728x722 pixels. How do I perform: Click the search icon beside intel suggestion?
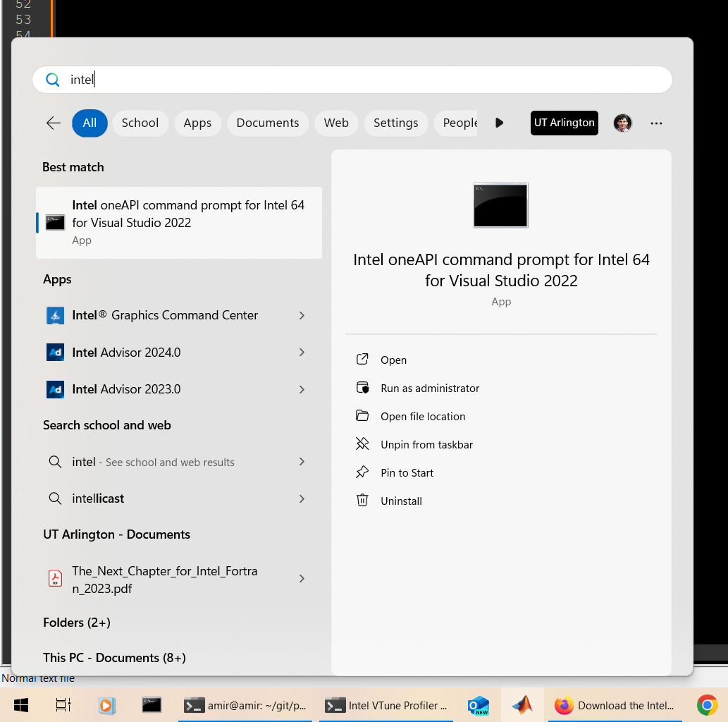click(x=55, y=462)
